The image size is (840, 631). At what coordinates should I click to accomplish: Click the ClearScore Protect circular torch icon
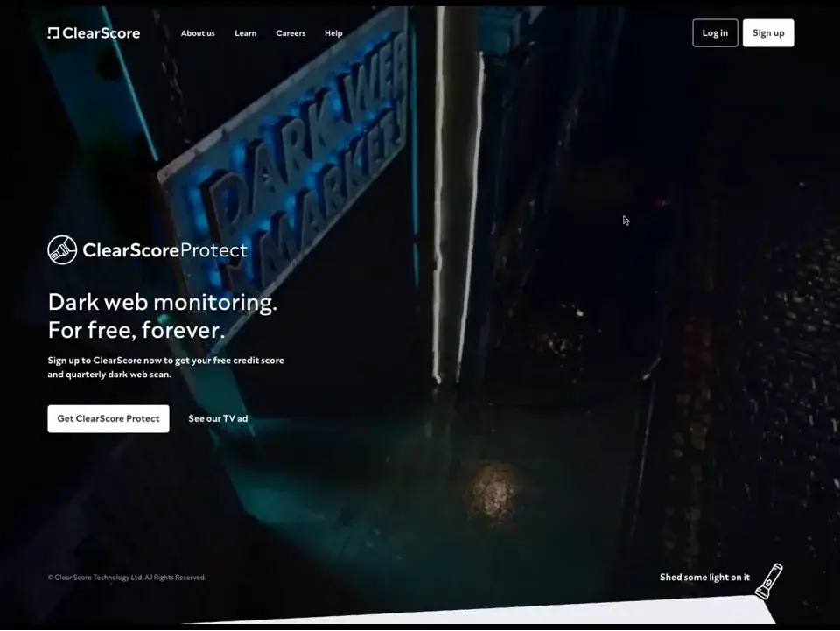pos(62,250)
